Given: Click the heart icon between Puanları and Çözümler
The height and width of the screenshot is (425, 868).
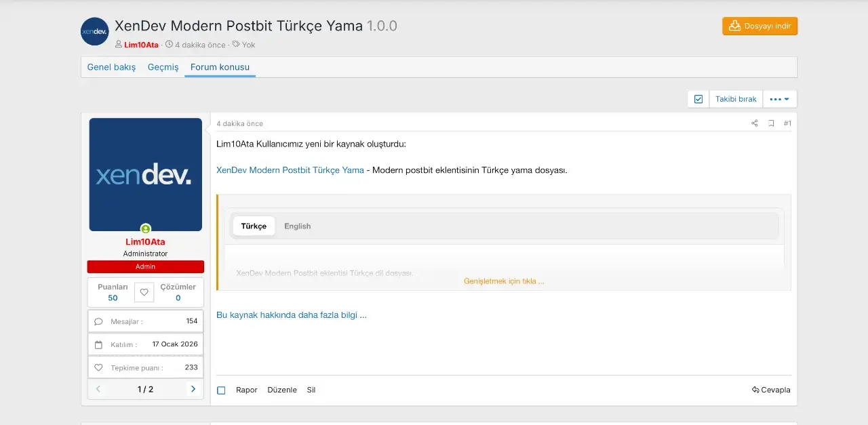Looking at the screenshot, I should [x=144, y=292].
